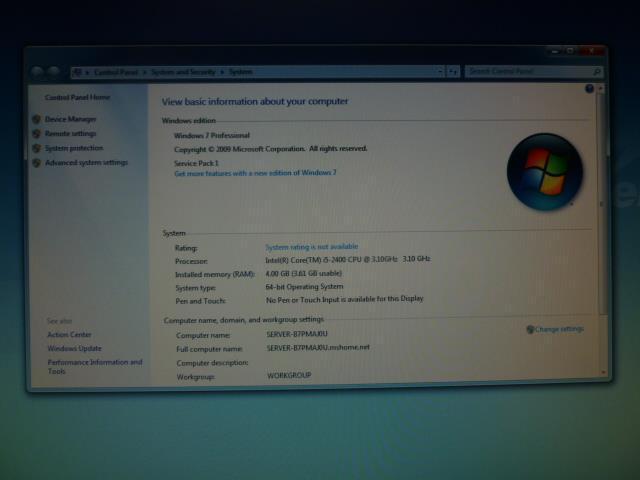Click the Back navigation arrow button
640x480 pixels.
37,73
